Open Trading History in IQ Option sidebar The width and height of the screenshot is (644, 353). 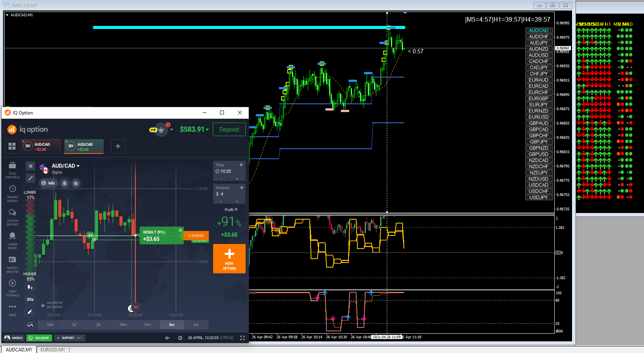(12, 194)
